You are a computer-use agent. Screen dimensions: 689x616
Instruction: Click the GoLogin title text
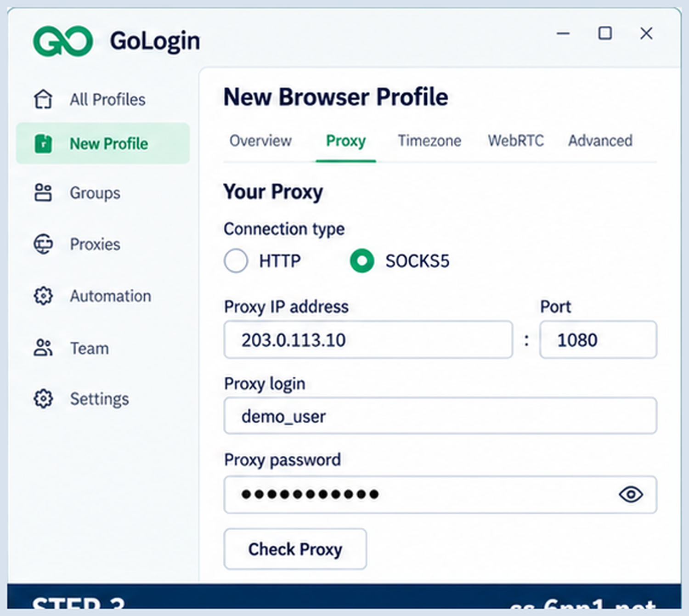155,41
